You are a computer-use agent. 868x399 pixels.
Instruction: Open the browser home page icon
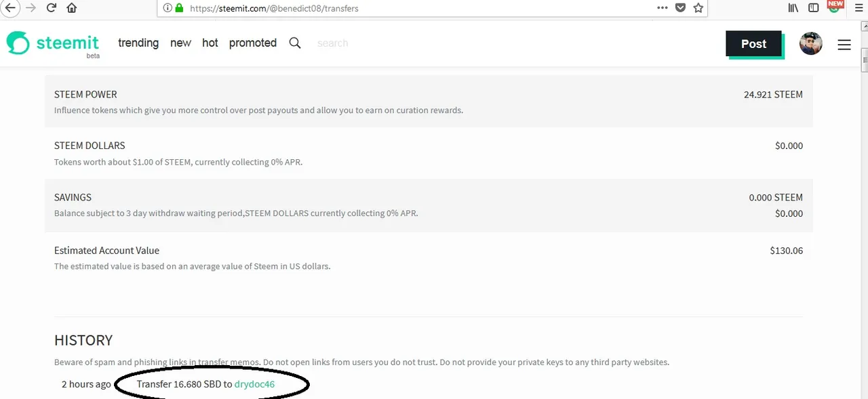coord(71,8)
